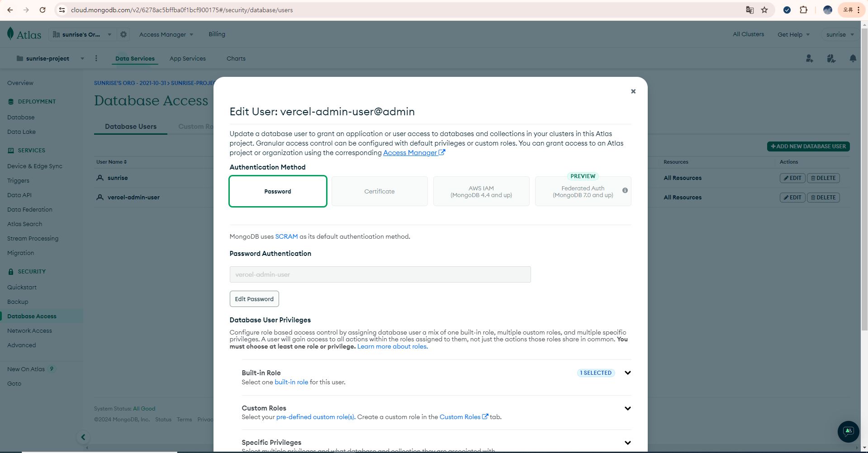Switch to App Services tab
The image size is (868, 453).
(x=187, y=58)
